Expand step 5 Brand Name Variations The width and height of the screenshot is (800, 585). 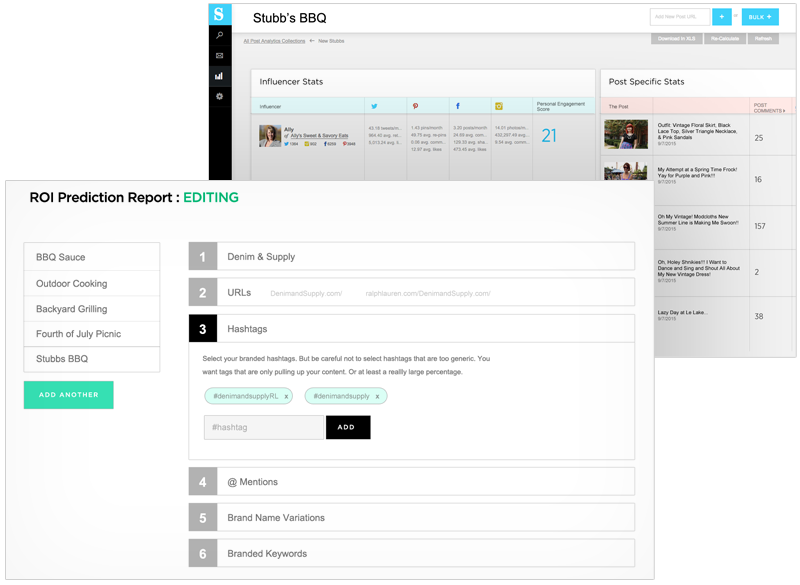click(x=412, y=517)
